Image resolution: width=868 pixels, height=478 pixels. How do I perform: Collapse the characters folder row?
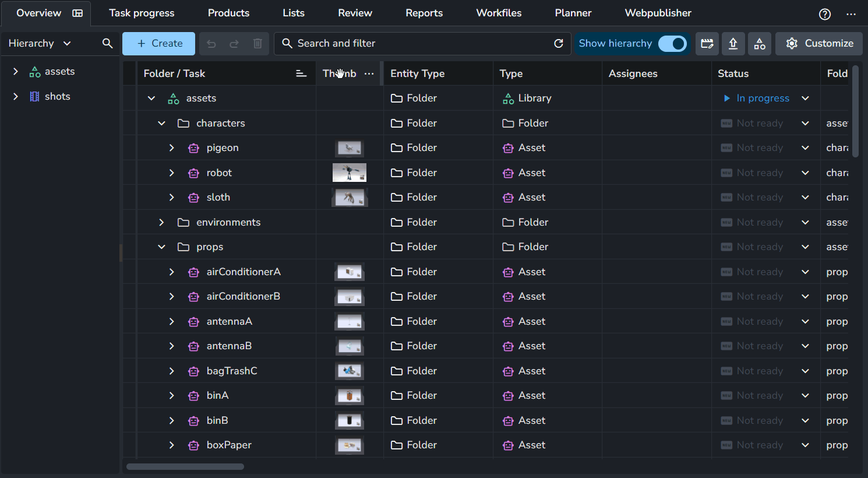pyautogui.click(x=161, y=123)
